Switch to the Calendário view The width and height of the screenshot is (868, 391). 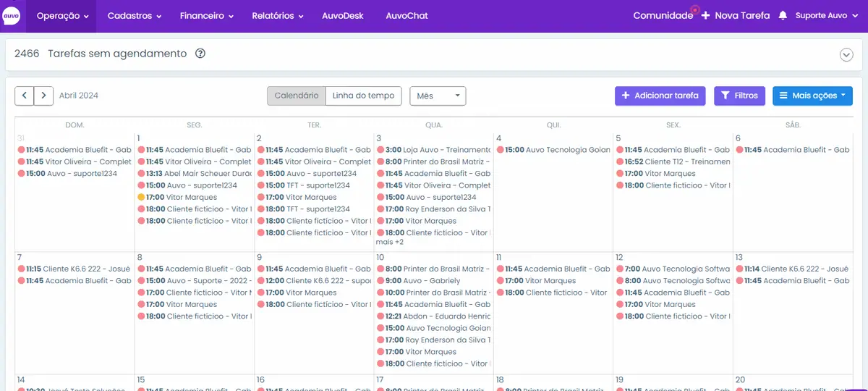coord(297,96)
